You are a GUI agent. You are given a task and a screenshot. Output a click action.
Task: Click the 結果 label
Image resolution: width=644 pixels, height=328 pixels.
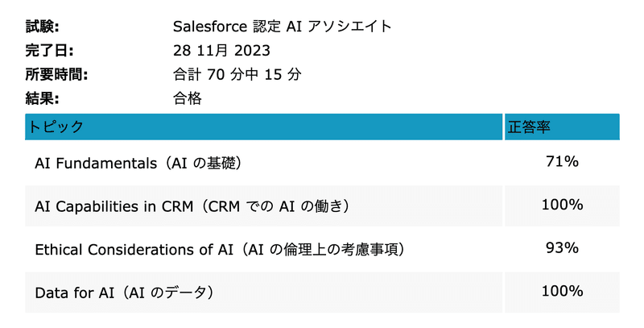click(43, 99)
